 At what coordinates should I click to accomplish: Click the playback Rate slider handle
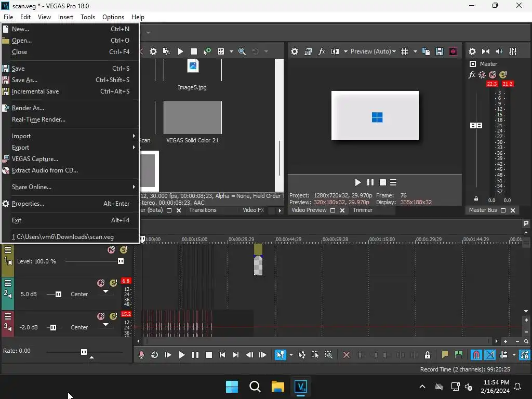click(84, 352)
